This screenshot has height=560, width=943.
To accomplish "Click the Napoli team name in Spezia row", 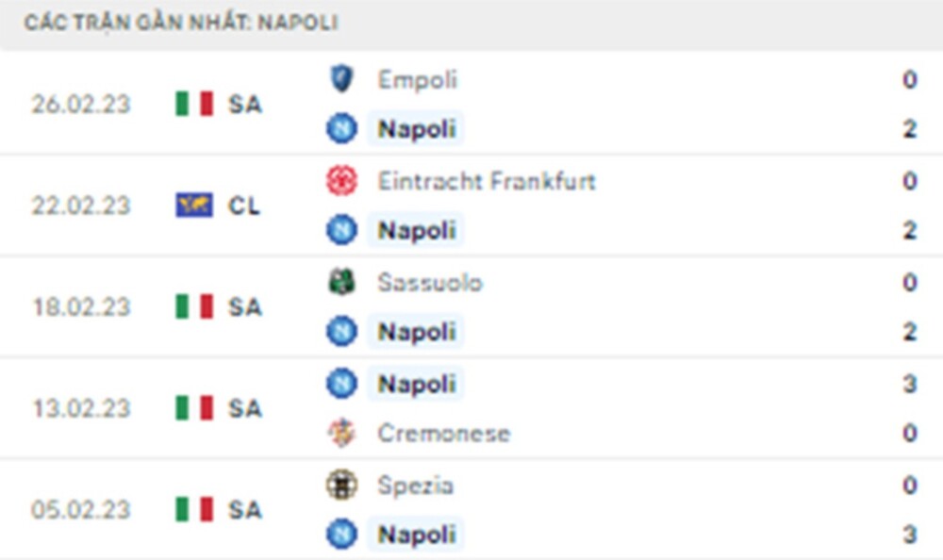I will tap(416, 535).
